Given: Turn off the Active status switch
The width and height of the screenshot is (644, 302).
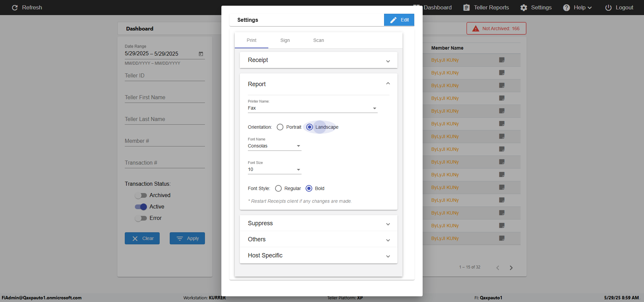Looking at the screenshot, I should [141, 207].
